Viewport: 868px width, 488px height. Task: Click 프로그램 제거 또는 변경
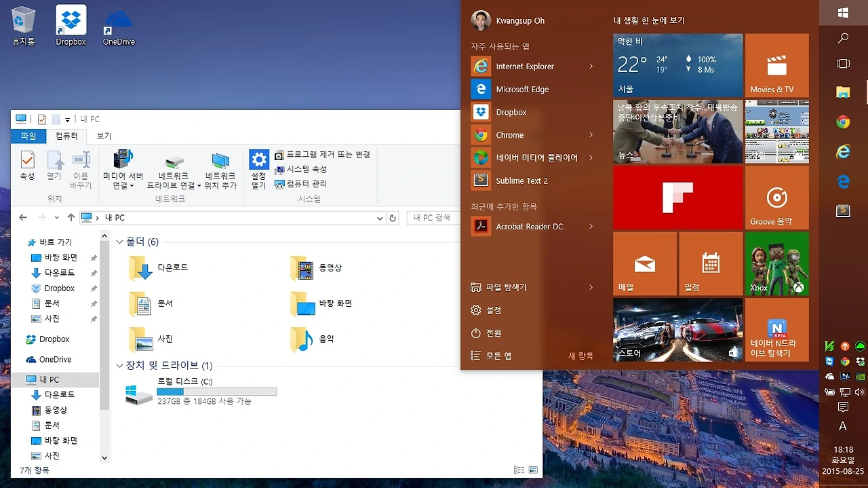click(x=322, y=155)
